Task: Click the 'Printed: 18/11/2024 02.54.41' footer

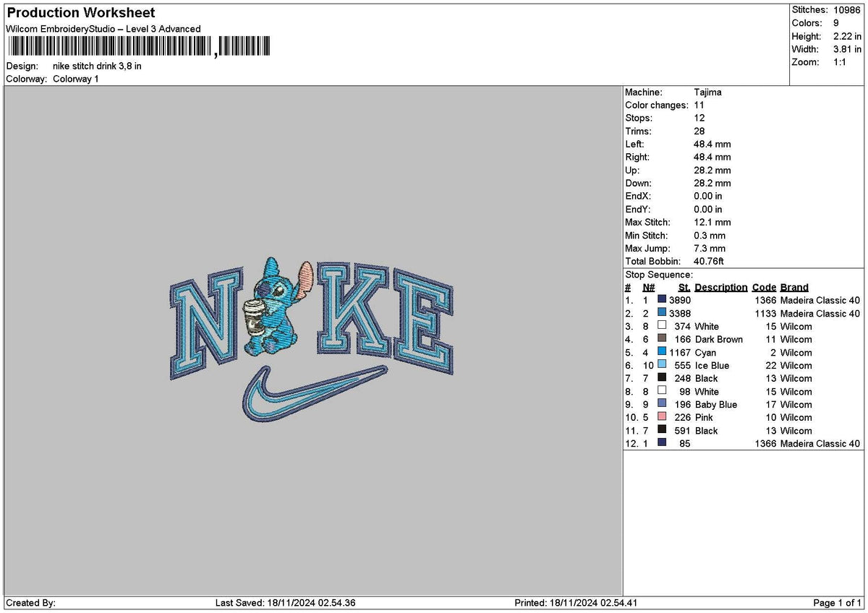Action: click(x=576, y=603)
